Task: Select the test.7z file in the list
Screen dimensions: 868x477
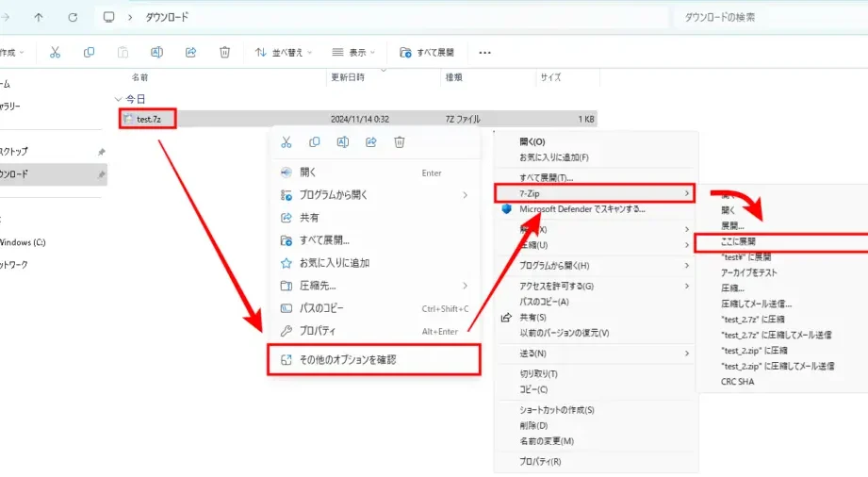Action: point(149,119)
